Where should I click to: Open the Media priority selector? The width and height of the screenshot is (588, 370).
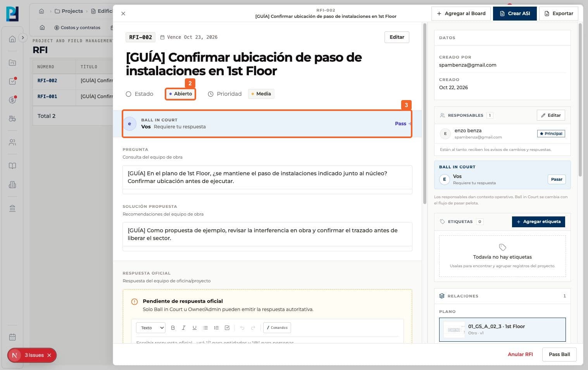click(x=261, y=94)
